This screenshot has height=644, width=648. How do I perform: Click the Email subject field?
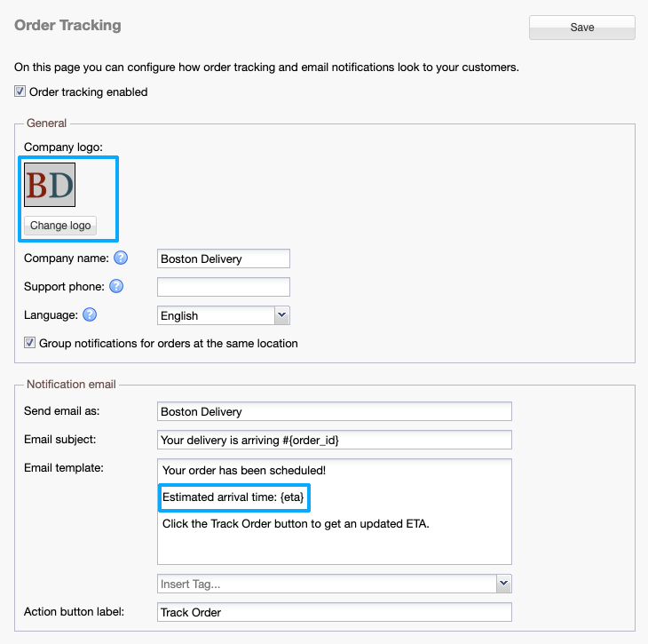pos(335,440)
